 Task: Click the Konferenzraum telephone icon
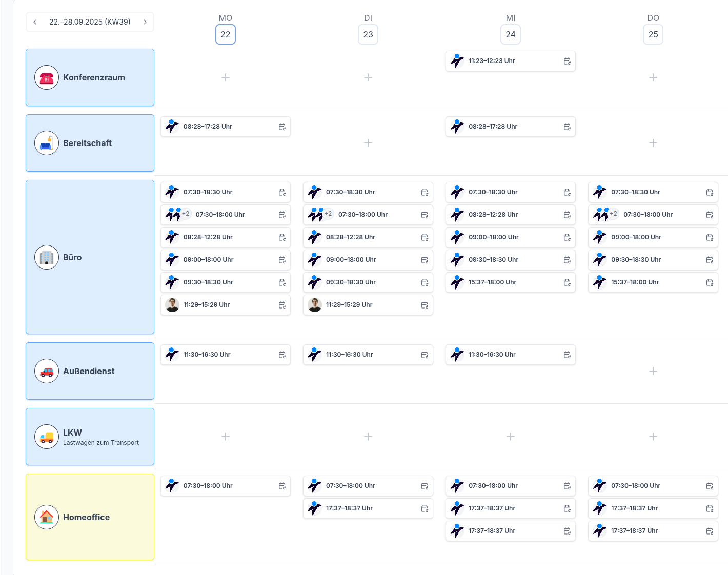[x=47, y=78]
